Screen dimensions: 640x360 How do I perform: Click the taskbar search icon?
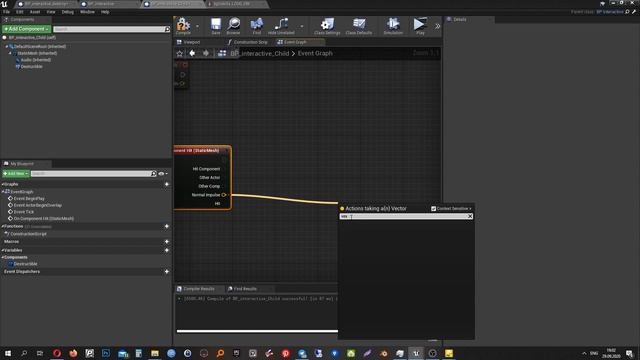click(24, 353)
